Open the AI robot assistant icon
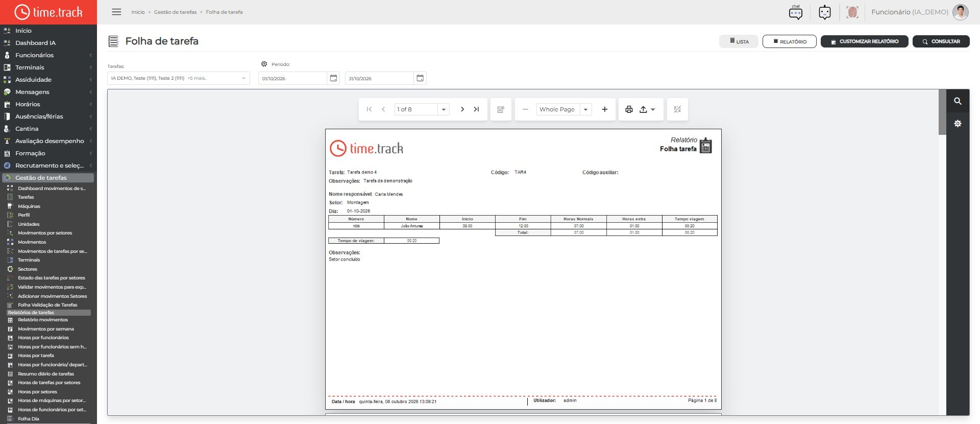Viewport: 980px width, 424px height. 824,12
